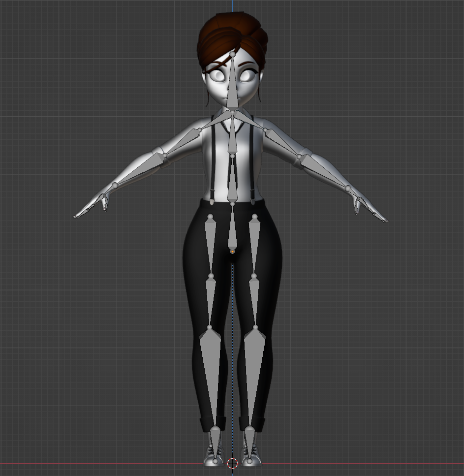Select the foot bone on screen-right shoe
This screenshot has height=476, width=464.
249,443
